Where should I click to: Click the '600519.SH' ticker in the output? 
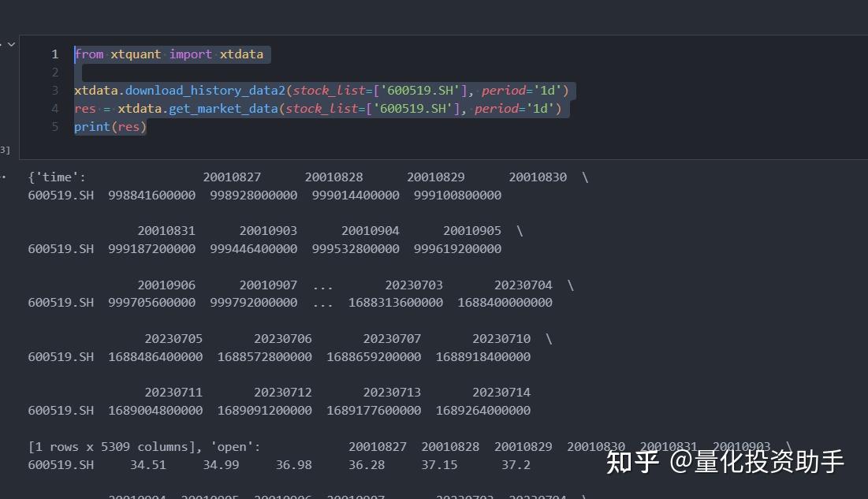[61, 195]
